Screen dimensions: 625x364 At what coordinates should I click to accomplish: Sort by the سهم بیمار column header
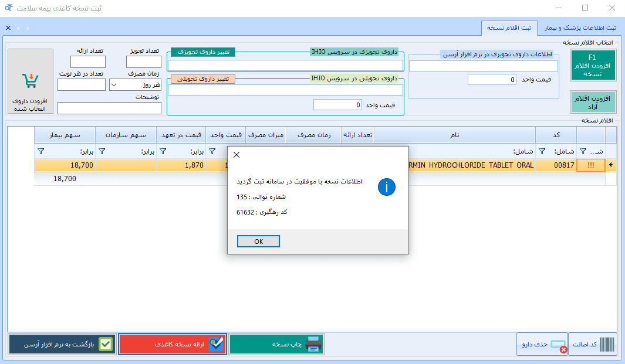[65, 135]
